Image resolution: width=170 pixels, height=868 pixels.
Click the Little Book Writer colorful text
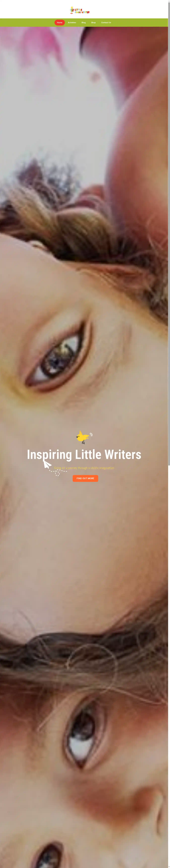click(x=82, y=11)
